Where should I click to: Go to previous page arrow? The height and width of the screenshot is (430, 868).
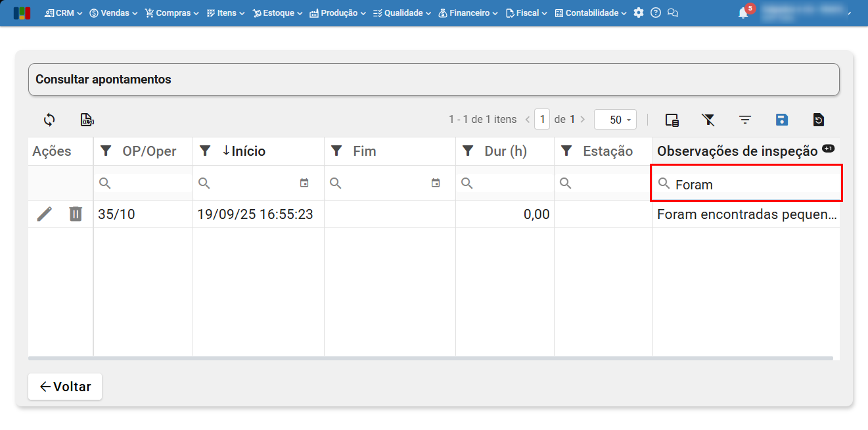527,120
